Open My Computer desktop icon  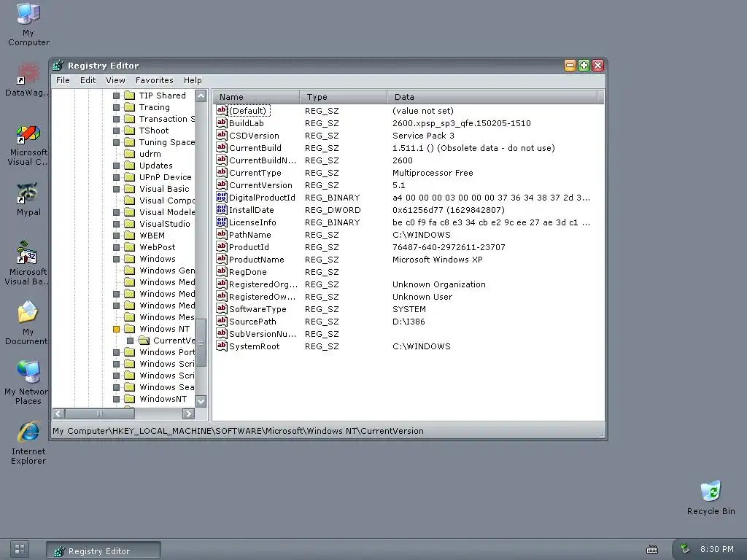point(28,24)
